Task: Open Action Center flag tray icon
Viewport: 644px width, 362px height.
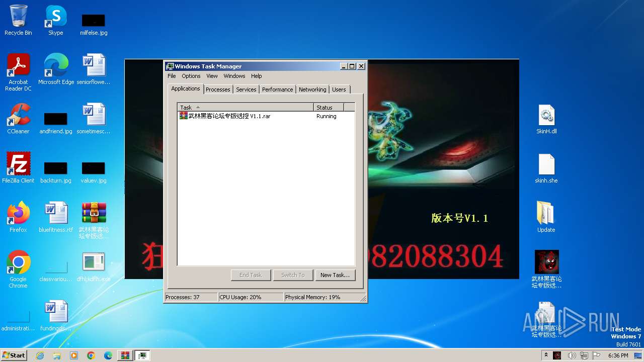Action: coord(596,355)
